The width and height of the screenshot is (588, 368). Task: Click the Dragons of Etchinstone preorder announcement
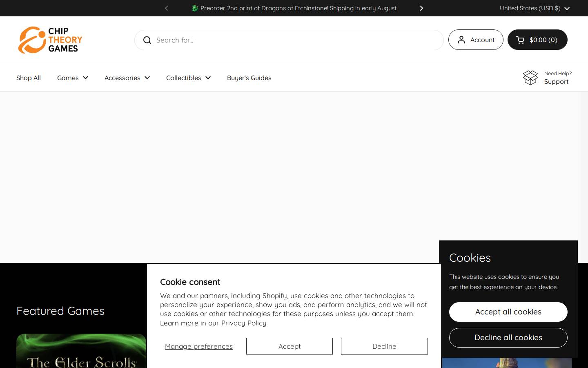(294, 8)
